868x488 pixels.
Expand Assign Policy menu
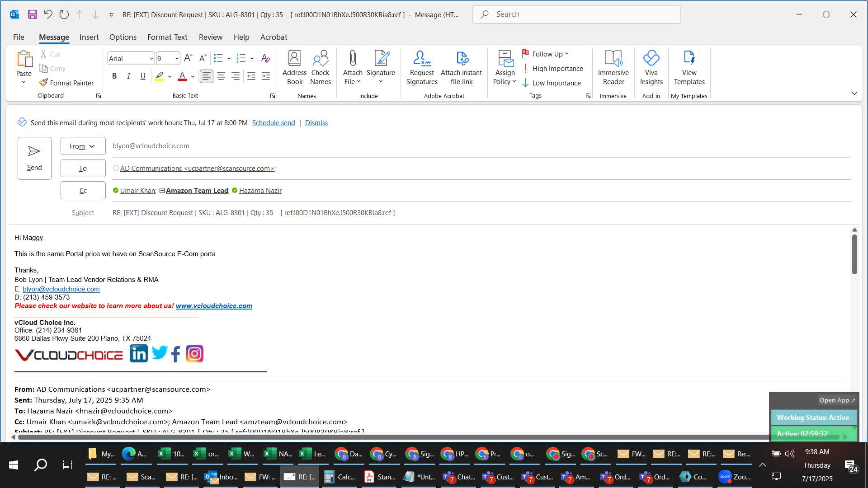(505, 68)
